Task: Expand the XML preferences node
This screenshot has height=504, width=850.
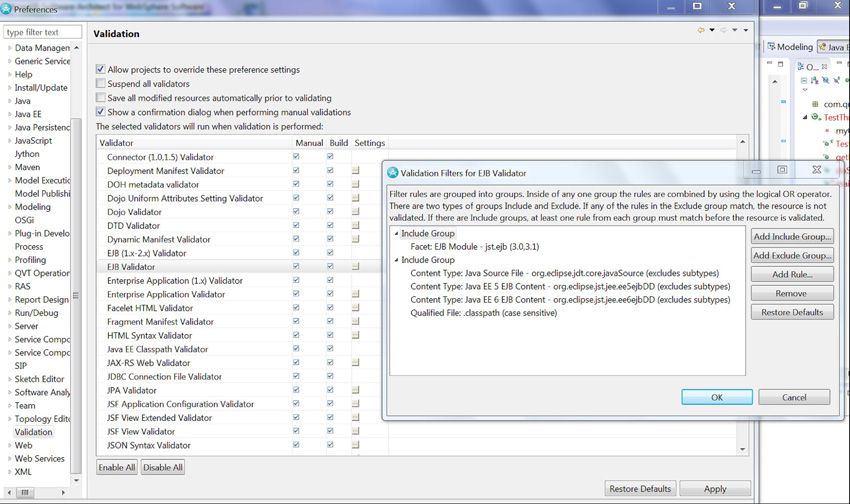Action: (x=9, y=472)
